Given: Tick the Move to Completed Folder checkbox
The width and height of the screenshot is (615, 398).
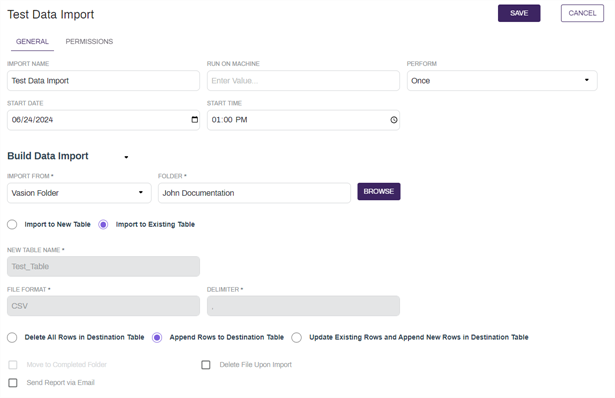Looking at the screenshot, I should tap(13, 365).
